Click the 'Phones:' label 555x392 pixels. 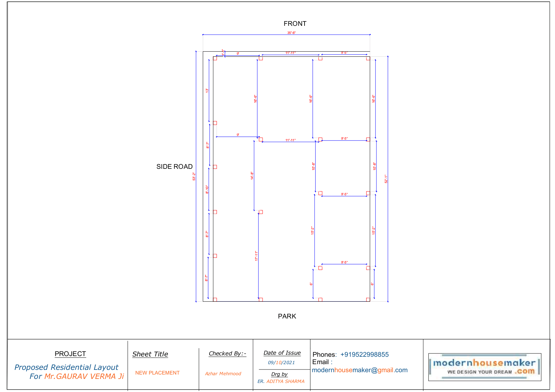324,354
